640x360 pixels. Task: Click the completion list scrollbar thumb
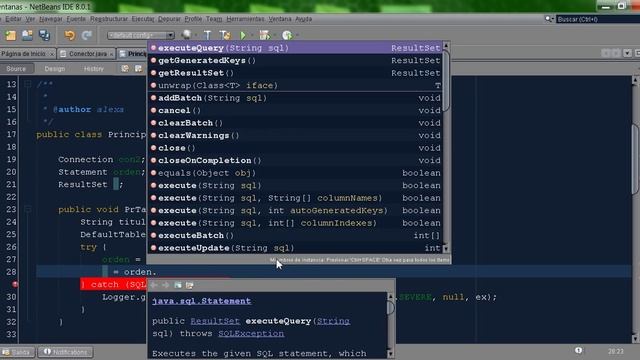(446, 80)
